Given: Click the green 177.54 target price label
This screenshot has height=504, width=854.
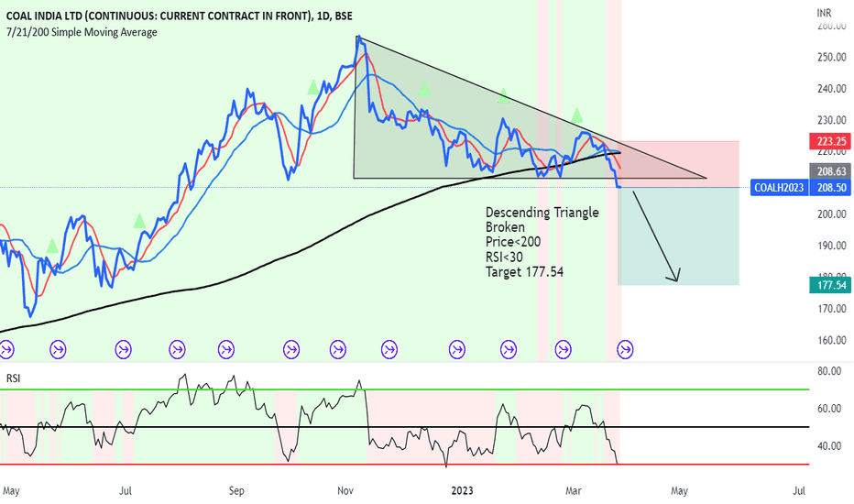Looking at the screenshot, I should click(x=830, y=285).
